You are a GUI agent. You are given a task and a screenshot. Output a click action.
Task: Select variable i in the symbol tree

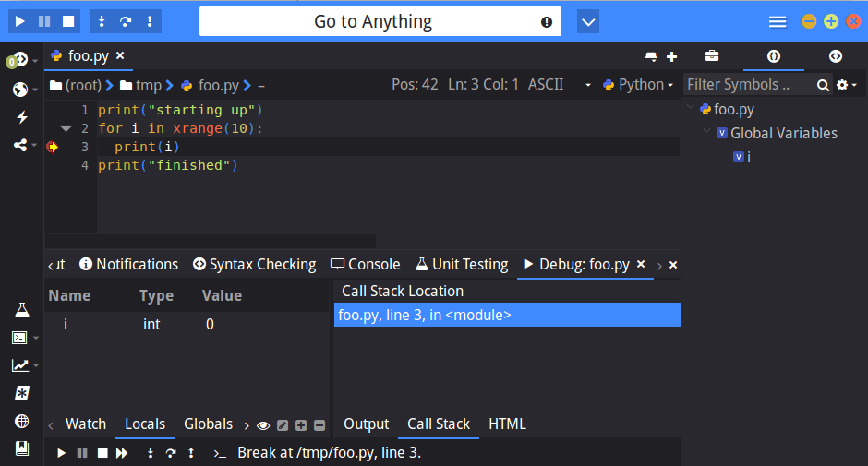click(741, 157)
